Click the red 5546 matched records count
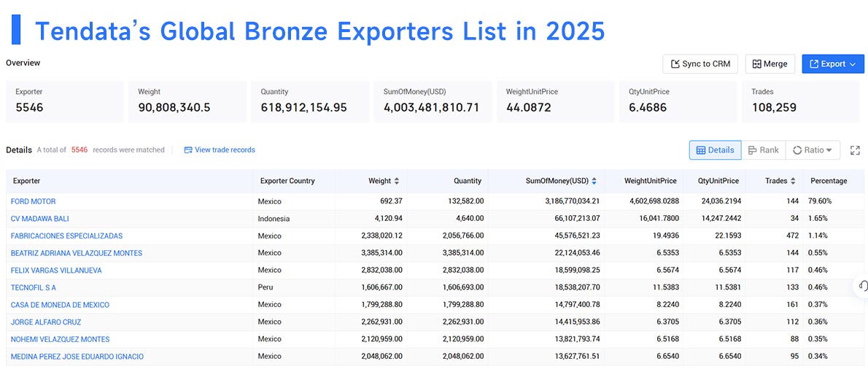 pyautogui.click(x=80, y=150)
